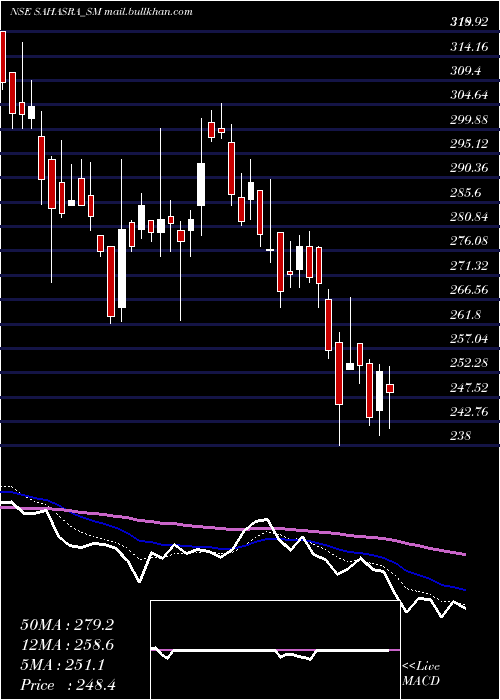Click the 12MA : 258.6 readout
This screenshot has height=700, width=500.
tap(67, 645)
